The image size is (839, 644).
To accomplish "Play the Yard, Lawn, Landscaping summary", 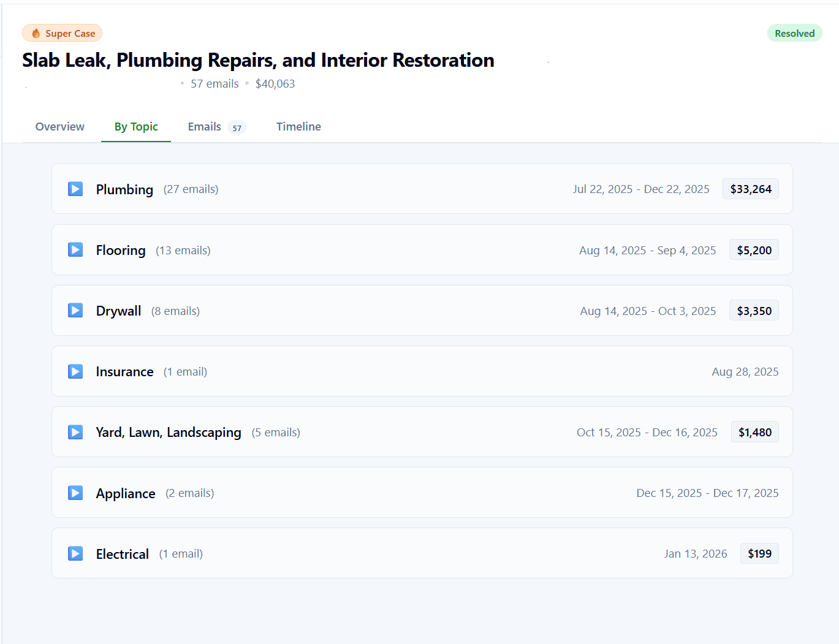I will tap(75, 432).
